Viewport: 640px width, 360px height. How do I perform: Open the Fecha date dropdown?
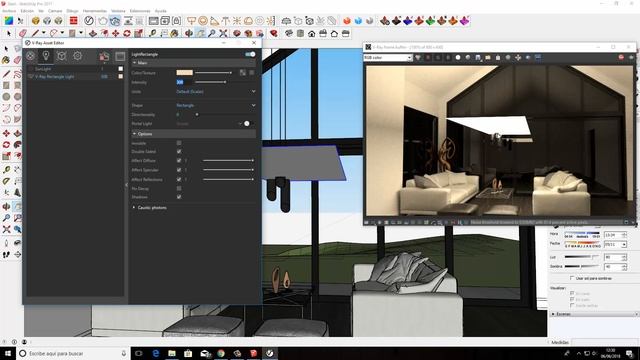[x=624, y=244]
